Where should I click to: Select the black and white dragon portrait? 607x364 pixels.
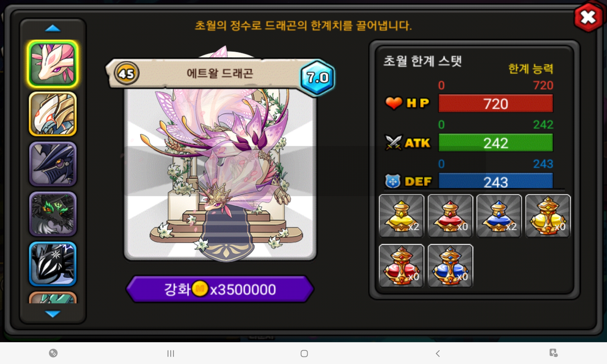tap(53, 264)
